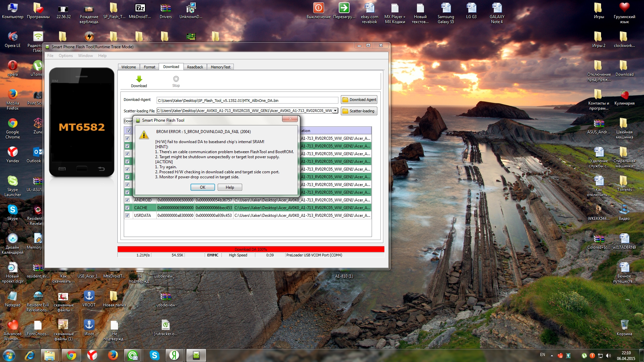Switch to the MemoryTest tab

[220, 67]
